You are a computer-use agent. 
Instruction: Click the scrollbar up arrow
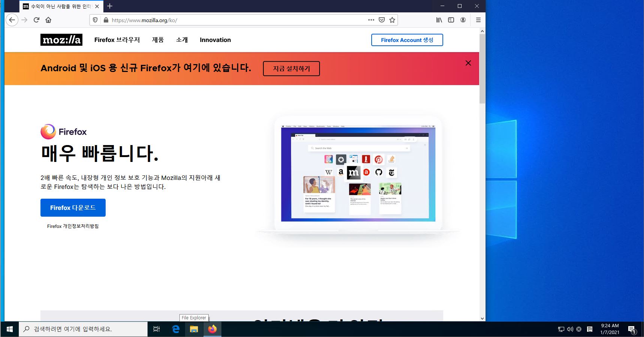[x=482, y=31]
